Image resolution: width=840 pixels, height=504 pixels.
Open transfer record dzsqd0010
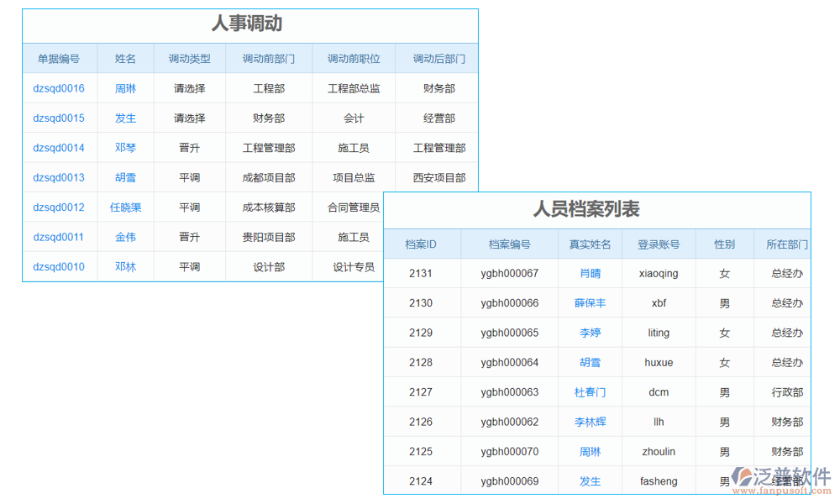pos(57,266)
